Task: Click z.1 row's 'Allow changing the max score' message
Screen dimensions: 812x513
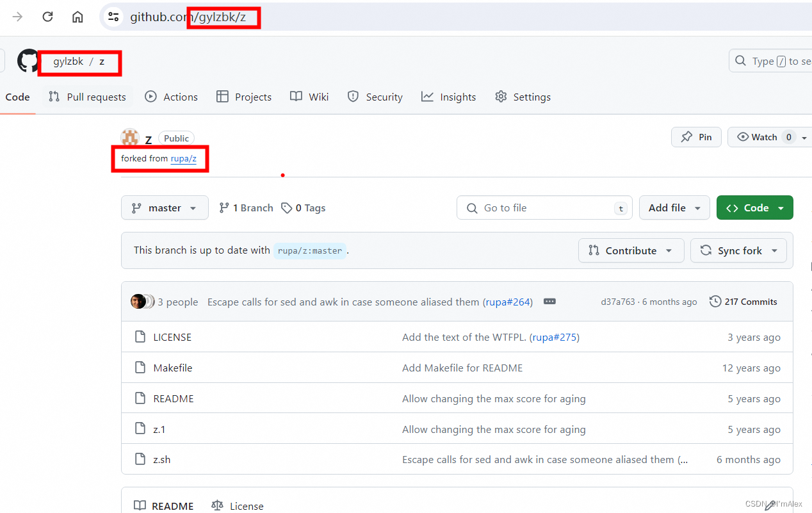Action: (494, 429)
